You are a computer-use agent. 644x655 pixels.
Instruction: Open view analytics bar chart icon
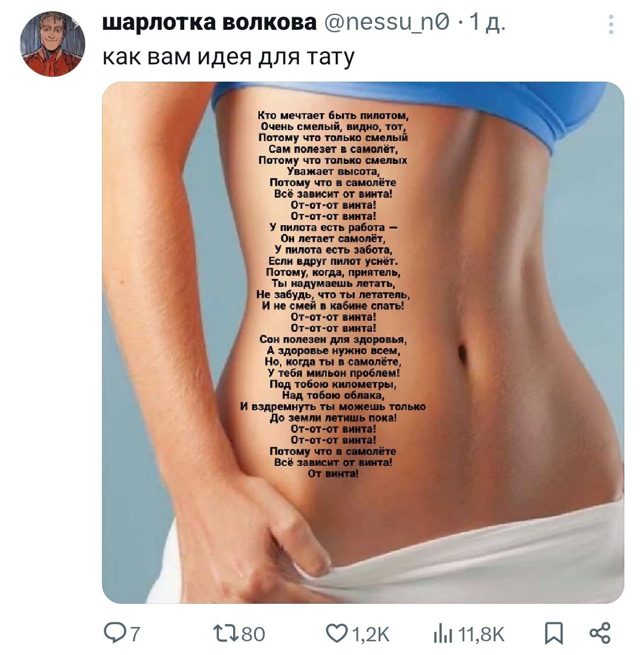pyautogui.click(x=442, y=634)
